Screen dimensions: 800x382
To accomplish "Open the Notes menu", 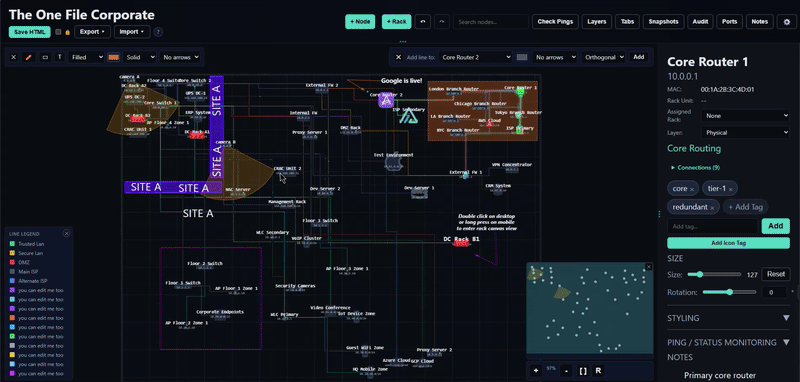I will tap(760, 22).
